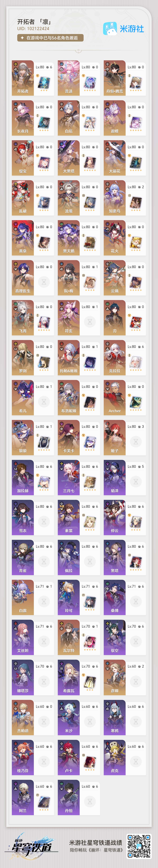The height and width of the screenshot is (868, 158).
Task: Open 流萤's character portrait
Action: [69, 197]
